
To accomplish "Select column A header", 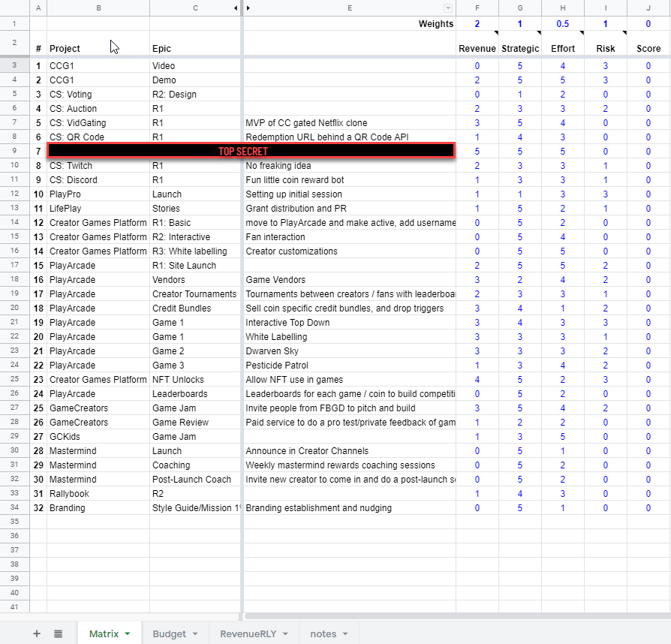I will click(x=38, y=8).
